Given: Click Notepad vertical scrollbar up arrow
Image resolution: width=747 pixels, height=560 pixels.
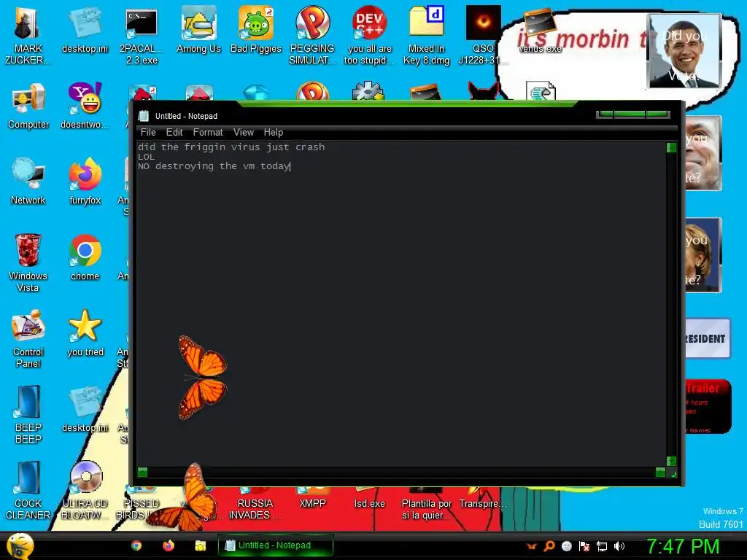Looking at the screenshot, I should click(671, 147).
